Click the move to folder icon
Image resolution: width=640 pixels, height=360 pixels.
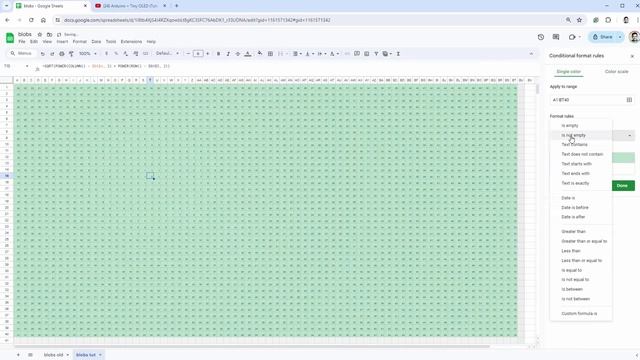[49, 35]
